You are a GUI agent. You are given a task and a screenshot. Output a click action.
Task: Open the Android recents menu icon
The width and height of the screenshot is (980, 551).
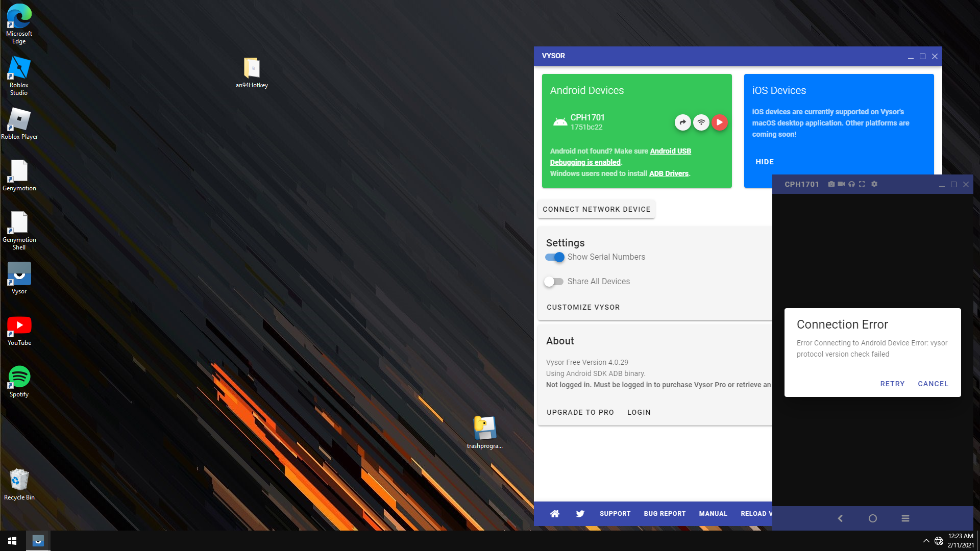tap(905, 518)
